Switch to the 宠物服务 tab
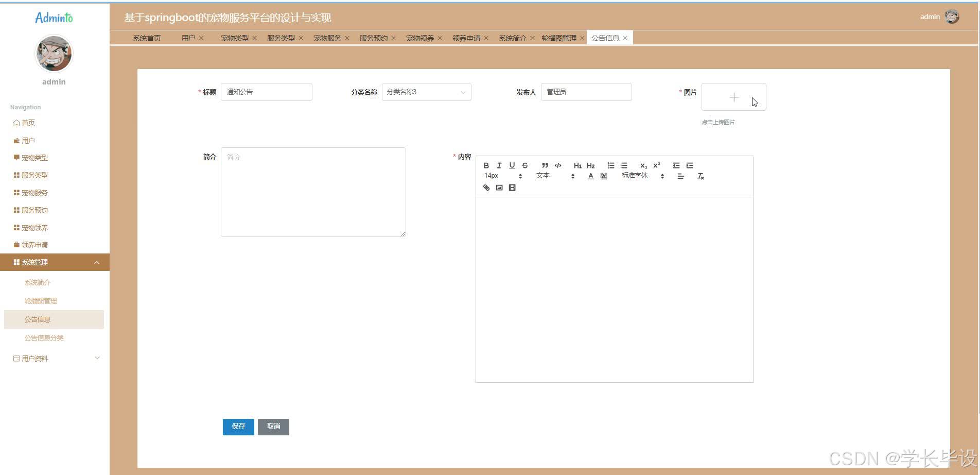This screenshot has height=475, width=980. (x=327, y=38)
